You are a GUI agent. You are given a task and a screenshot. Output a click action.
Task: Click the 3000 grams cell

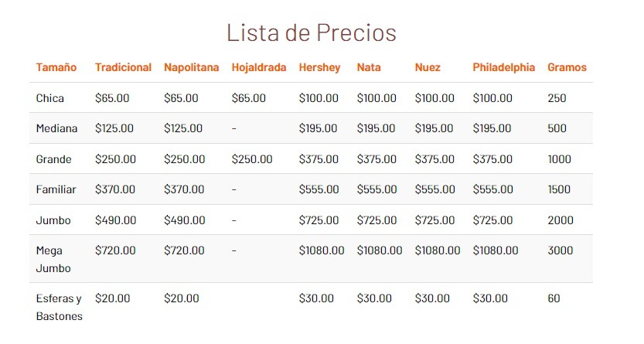[x=560, y=250]
